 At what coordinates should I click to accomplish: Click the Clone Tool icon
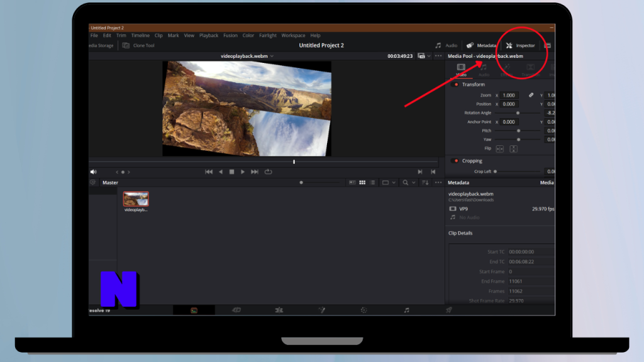(126, 45)
